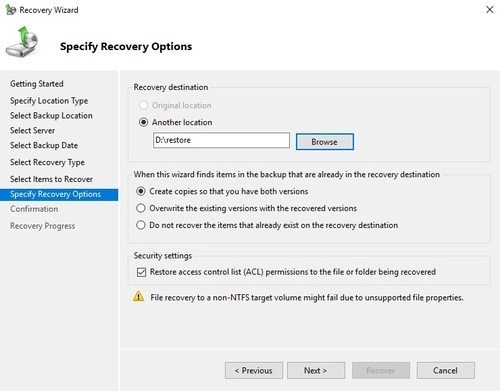Open the Select Recovery Type step

coord(47,162)
